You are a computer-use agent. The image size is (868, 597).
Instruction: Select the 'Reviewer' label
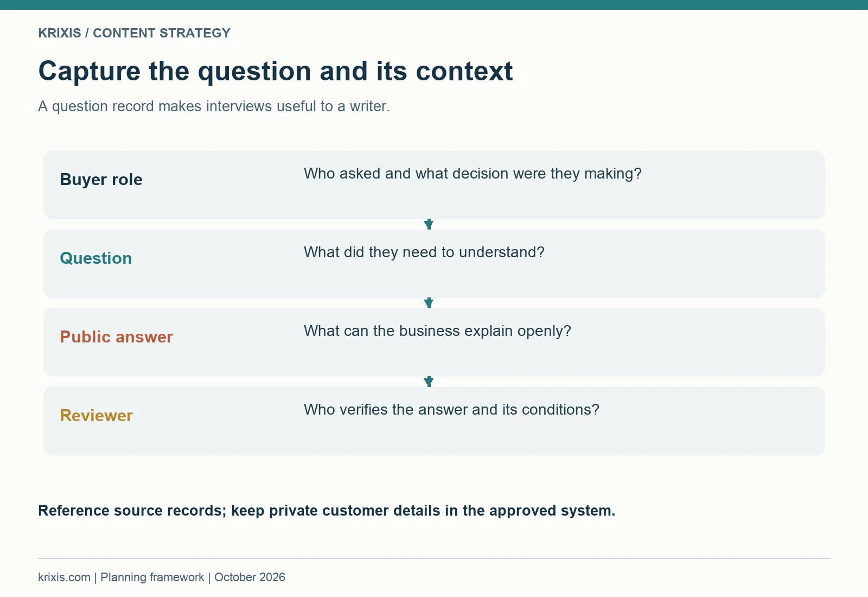[x=96, y=416]
